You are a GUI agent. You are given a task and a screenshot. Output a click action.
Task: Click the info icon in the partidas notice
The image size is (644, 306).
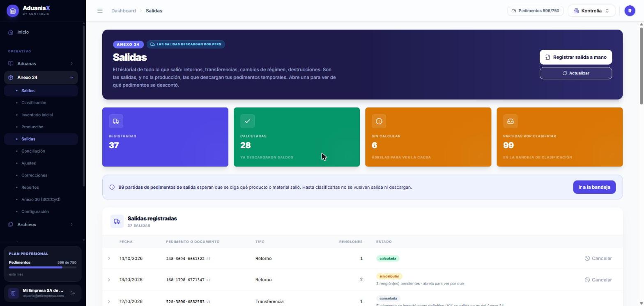coord(112,187)
